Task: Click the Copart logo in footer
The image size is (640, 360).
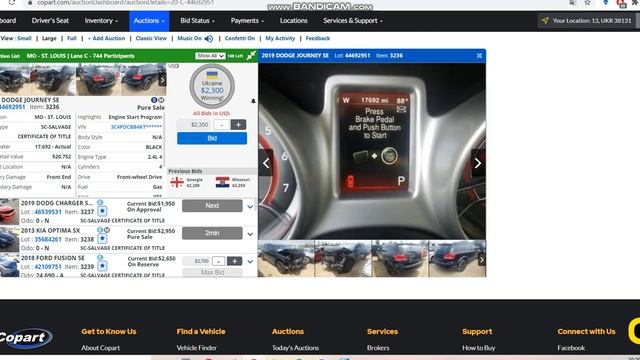Action: [26, 338]
